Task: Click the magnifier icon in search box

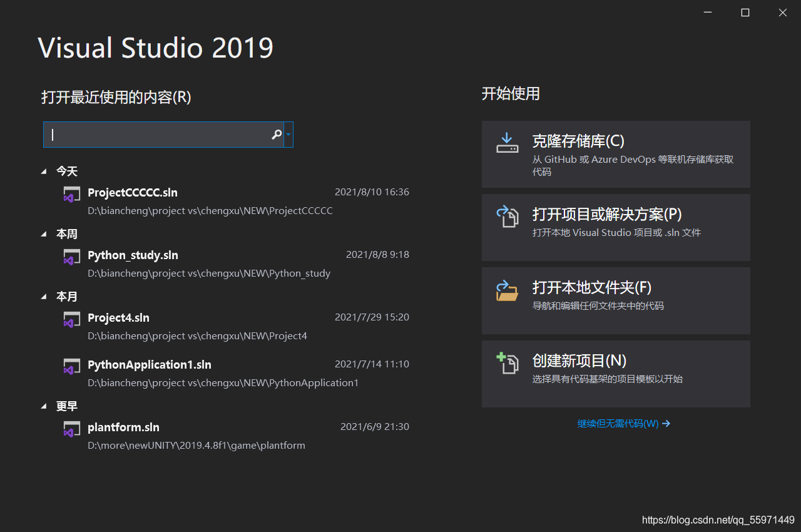Action: [x=277, y=135]
